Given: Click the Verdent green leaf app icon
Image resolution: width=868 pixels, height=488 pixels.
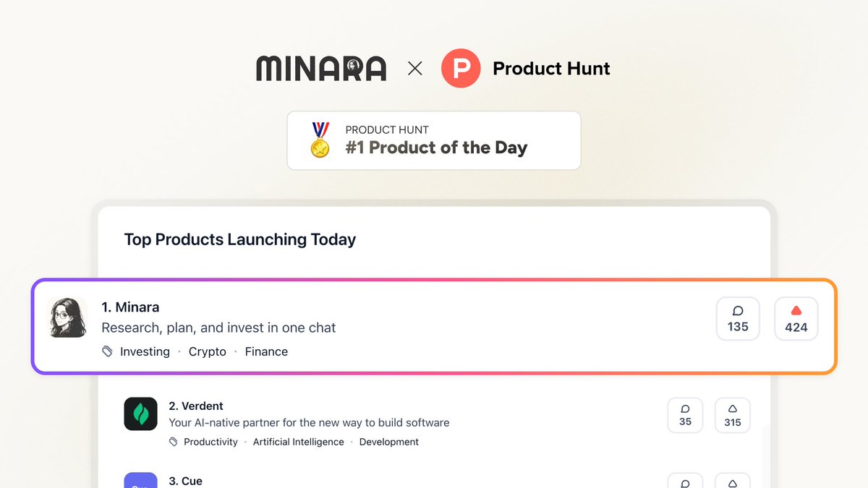Looking at the screenshot, I should pyautogui.click(x=140, y=414).
